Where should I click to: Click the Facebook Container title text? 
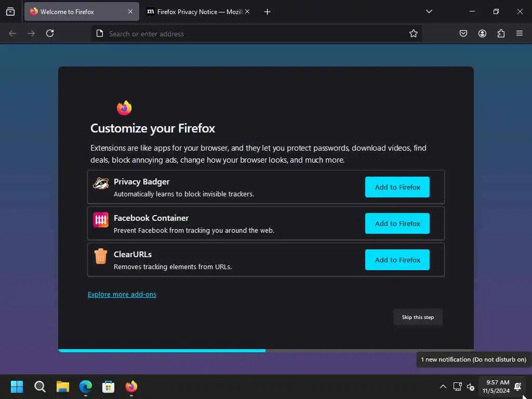click(x=151, y=218)
